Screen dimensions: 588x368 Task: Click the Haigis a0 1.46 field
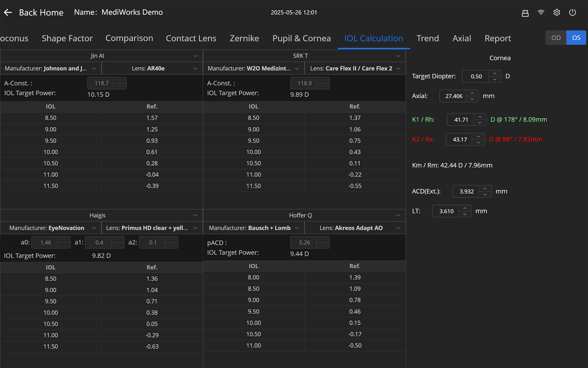(x=45, y=243)
